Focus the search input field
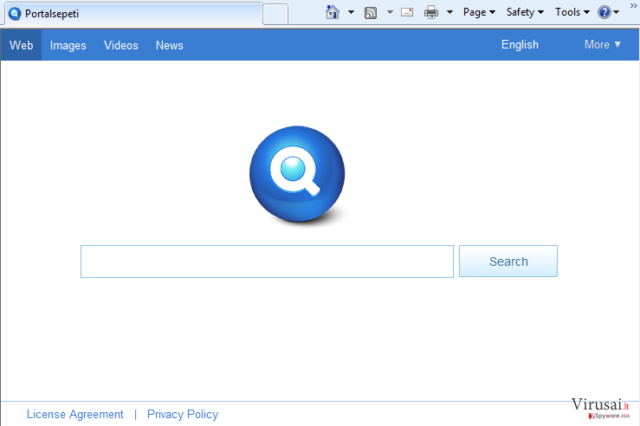This screenshot has height=426, width=640. (x=267, y=262)
